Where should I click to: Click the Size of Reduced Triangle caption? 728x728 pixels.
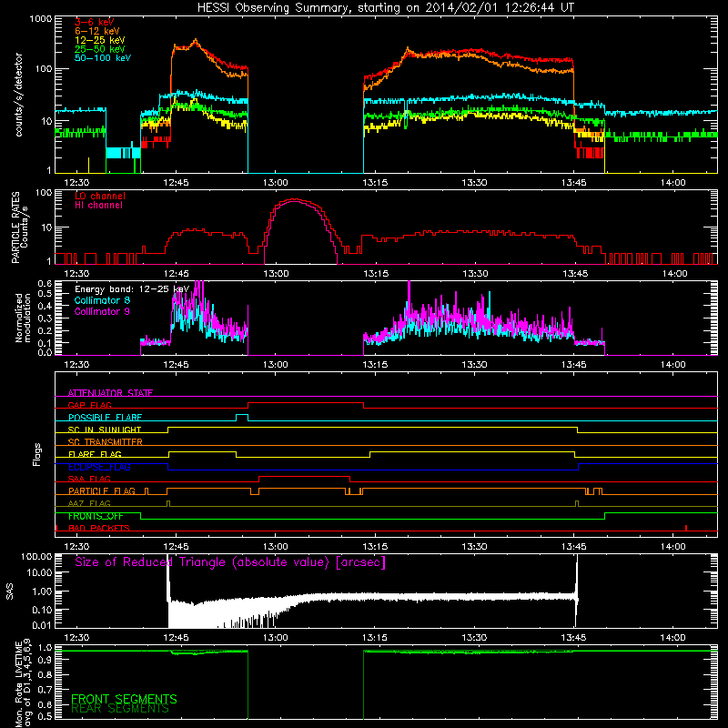[230, 562]
